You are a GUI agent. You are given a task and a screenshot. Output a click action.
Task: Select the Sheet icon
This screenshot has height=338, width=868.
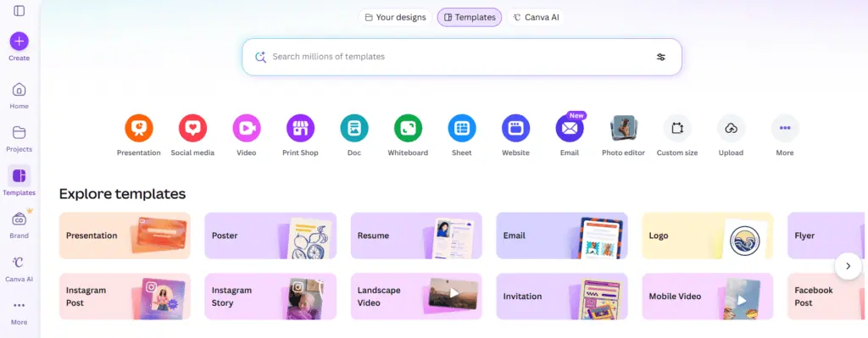tap(462, 129)
